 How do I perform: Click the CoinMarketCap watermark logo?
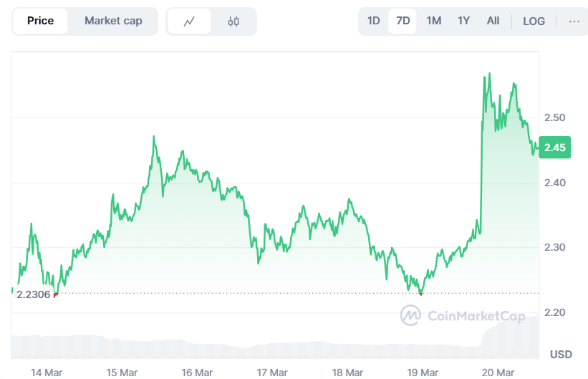[x=463, y=315]
